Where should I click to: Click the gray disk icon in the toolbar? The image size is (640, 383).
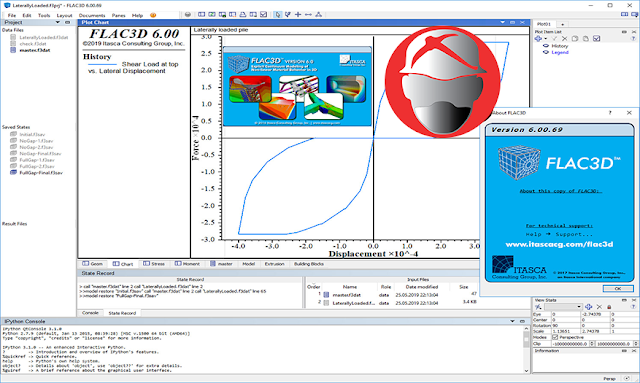(188, 14)
